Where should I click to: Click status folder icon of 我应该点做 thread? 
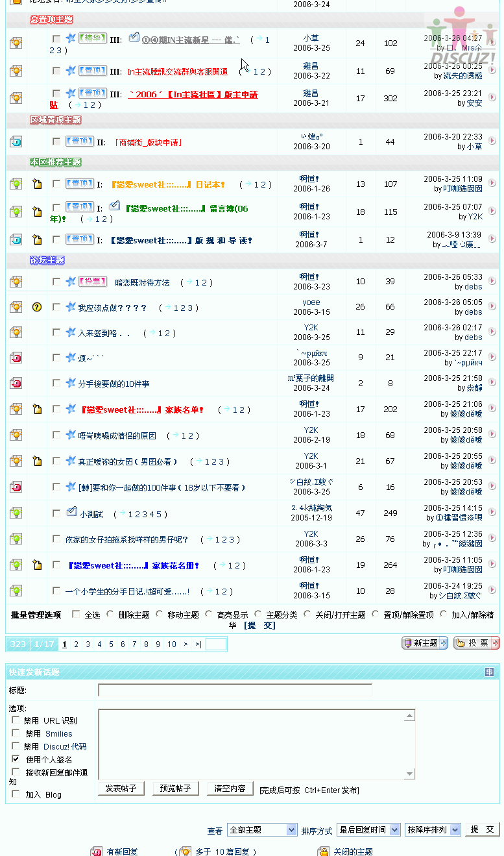pos(16,307)
